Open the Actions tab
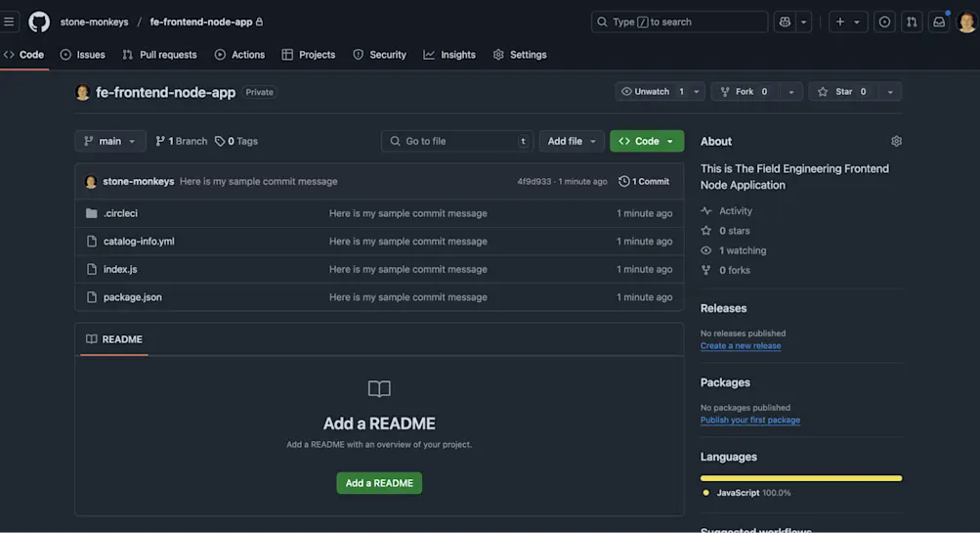The height and width of the screenshot is (533, 980). (x=240, y=55)
